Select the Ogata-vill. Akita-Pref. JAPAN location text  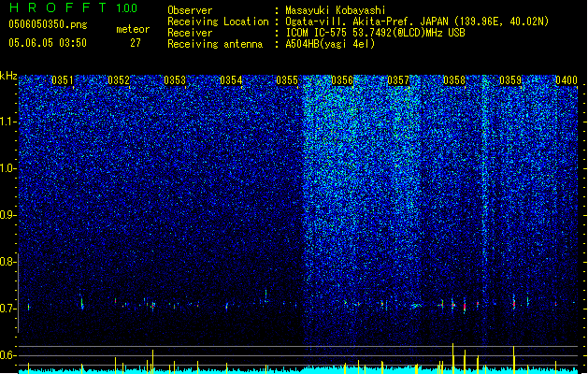tap(417, 22)
